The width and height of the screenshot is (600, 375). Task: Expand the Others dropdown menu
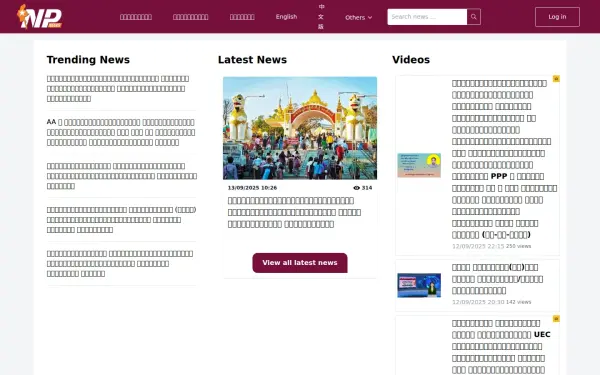[x=359, y=17]
